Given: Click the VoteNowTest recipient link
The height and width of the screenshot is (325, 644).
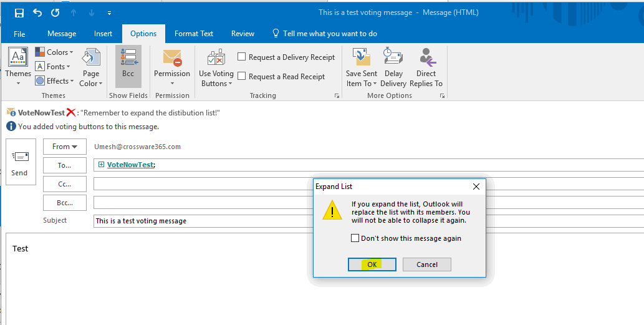Looking at the screenshot, I should [130, 165].
